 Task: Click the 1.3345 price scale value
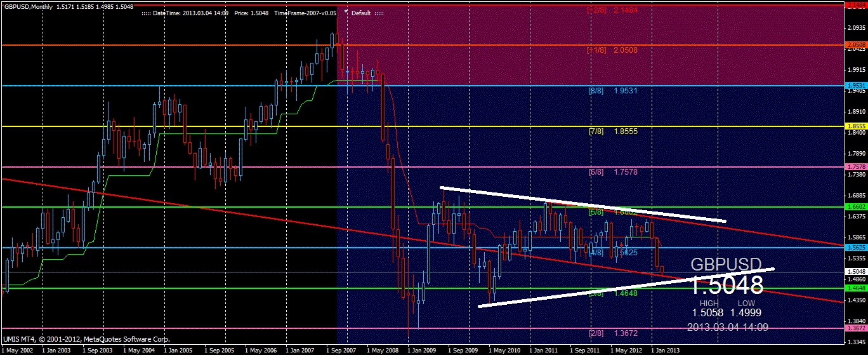pos(857,342)
